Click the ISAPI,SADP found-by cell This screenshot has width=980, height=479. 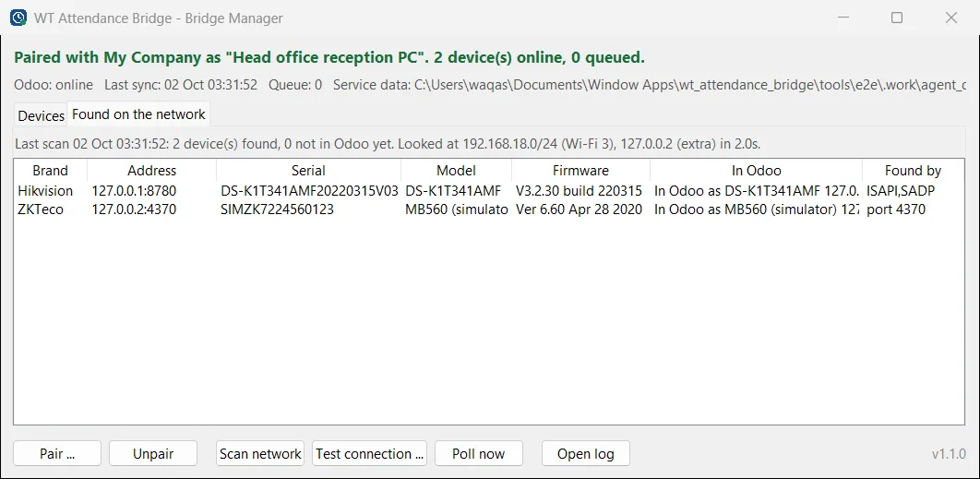[901, 191]
